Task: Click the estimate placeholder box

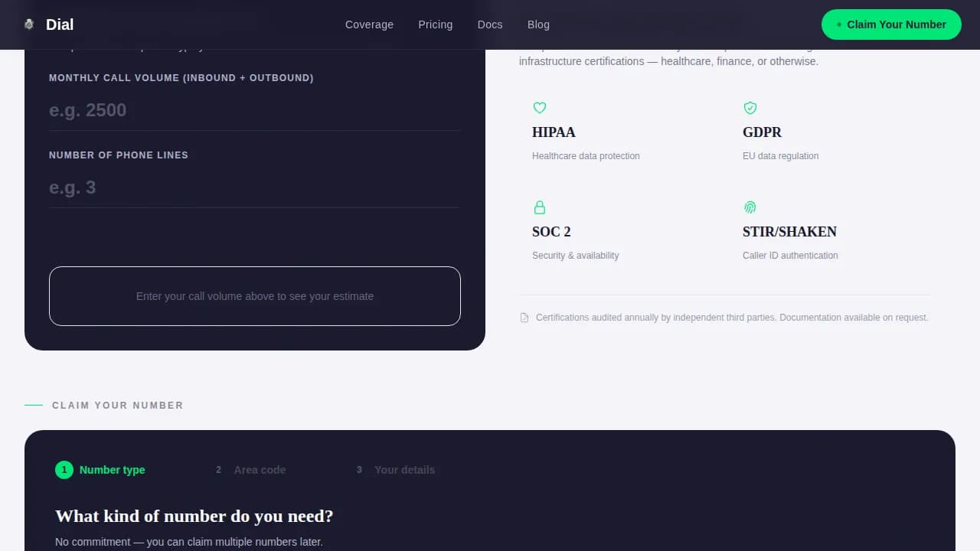Action: point(255,296)
